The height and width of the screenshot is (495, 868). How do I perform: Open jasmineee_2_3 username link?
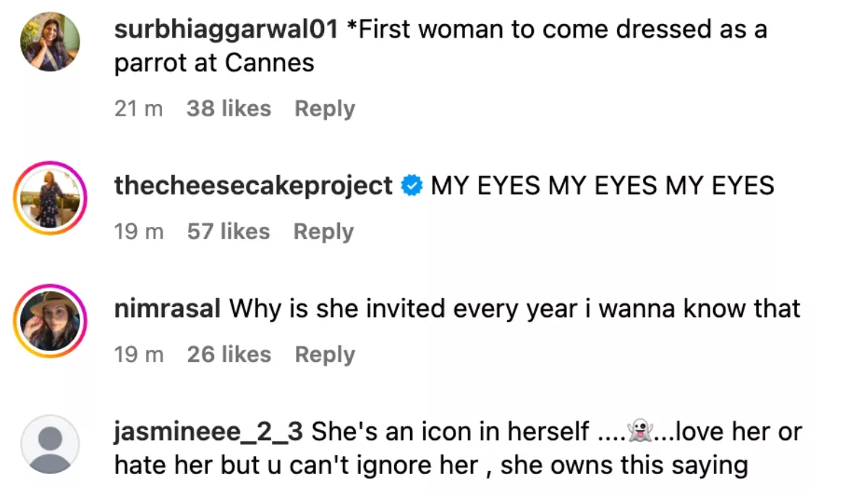(209, 432)
